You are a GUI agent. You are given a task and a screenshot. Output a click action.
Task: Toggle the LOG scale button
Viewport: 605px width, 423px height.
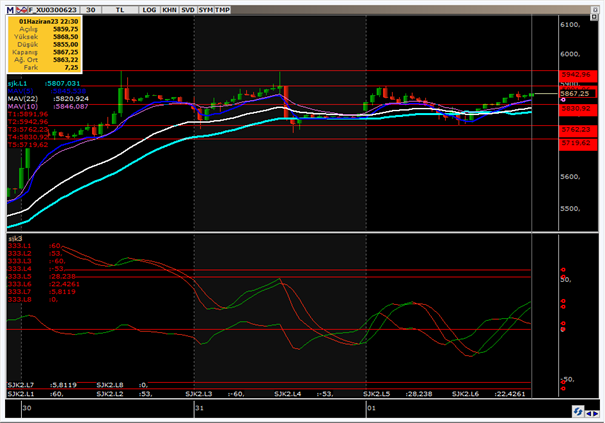[x=149, y=10]
